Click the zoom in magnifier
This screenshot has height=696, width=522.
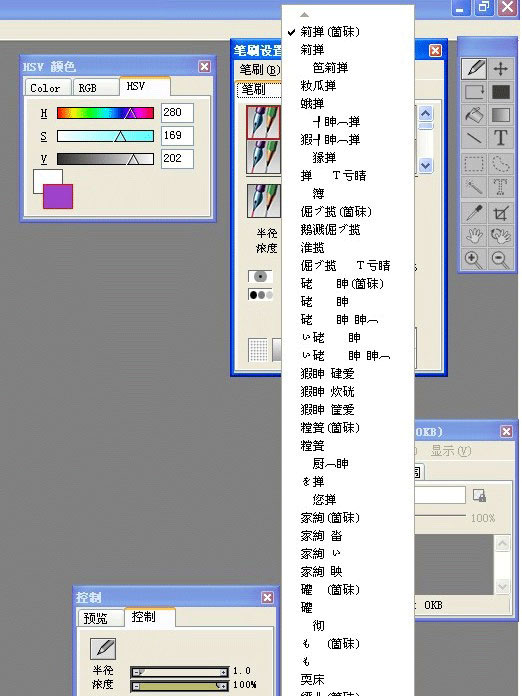click(474, 259)
